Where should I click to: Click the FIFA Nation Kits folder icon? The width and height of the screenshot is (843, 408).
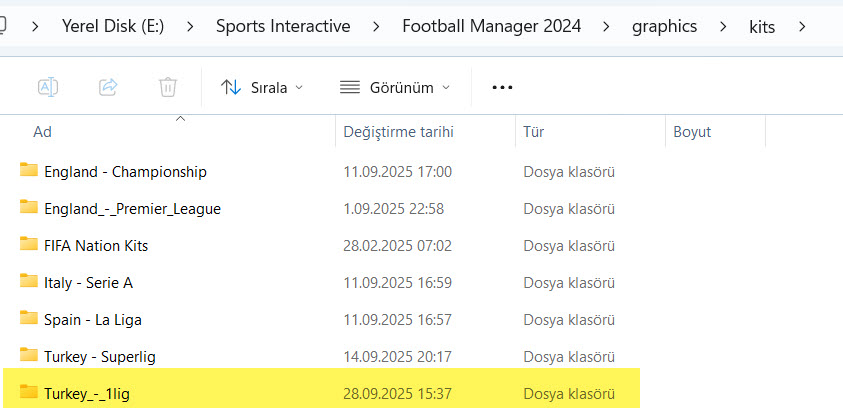[x=29, y=245]
